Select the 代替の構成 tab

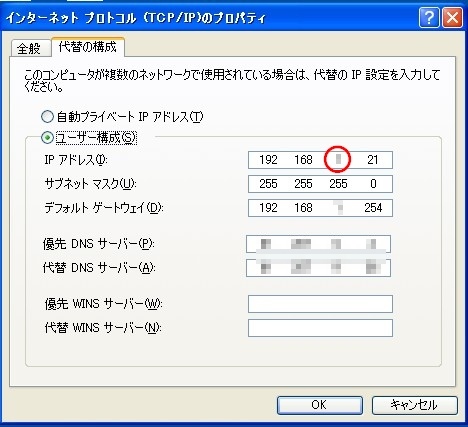pyautogui.click(x=88, y=47)
